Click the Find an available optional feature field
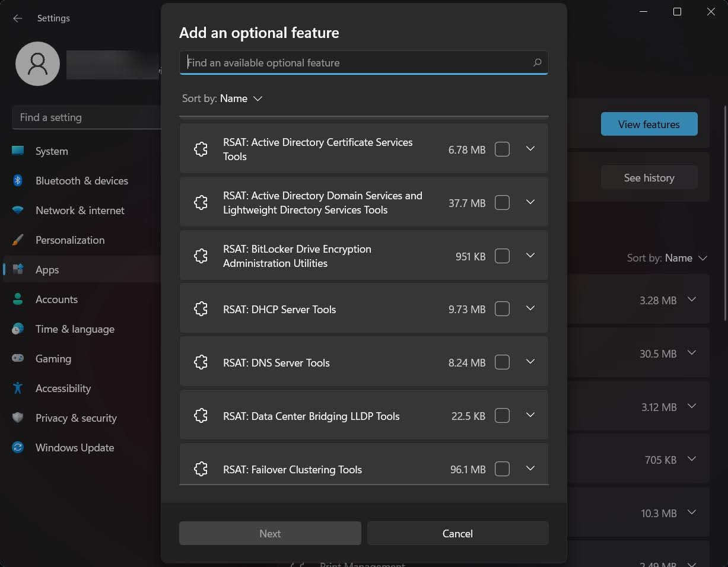728x567 pixels. coord(356,62)
